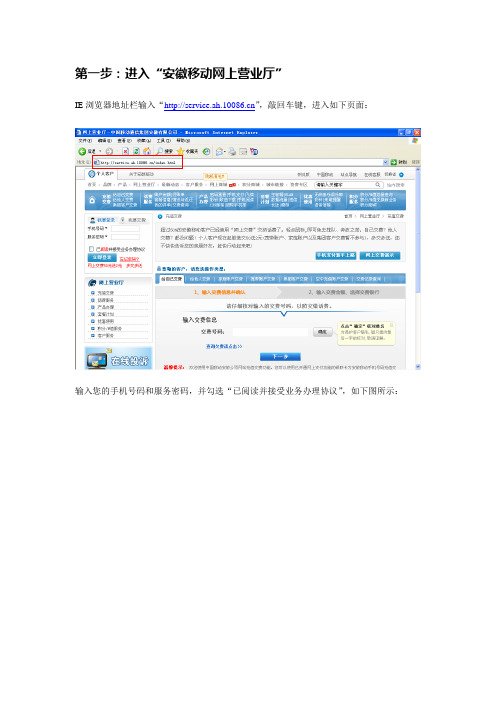This screenshot has height=702, width=496.
Task: Open the 工具 menu
Action: tap(163, 141)
